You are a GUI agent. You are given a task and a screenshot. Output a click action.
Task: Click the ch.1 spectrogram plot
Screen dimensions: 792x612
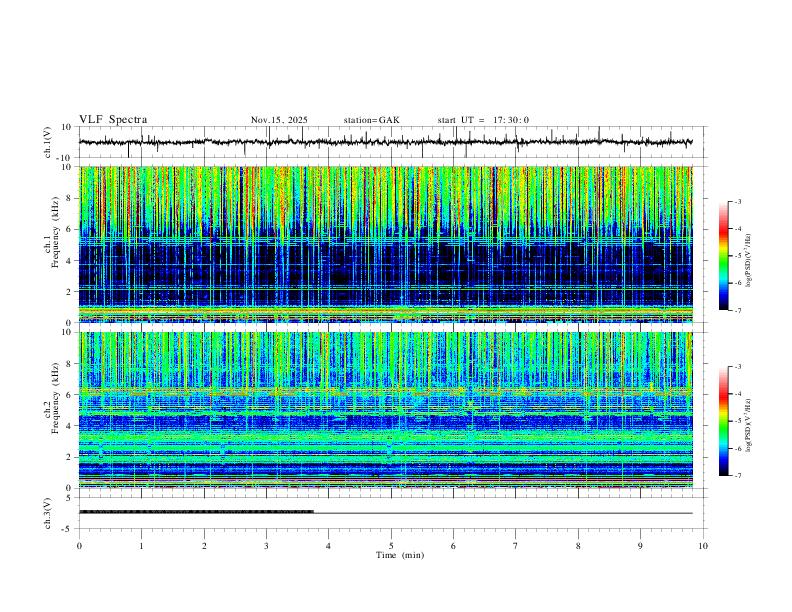coord(385,244)
